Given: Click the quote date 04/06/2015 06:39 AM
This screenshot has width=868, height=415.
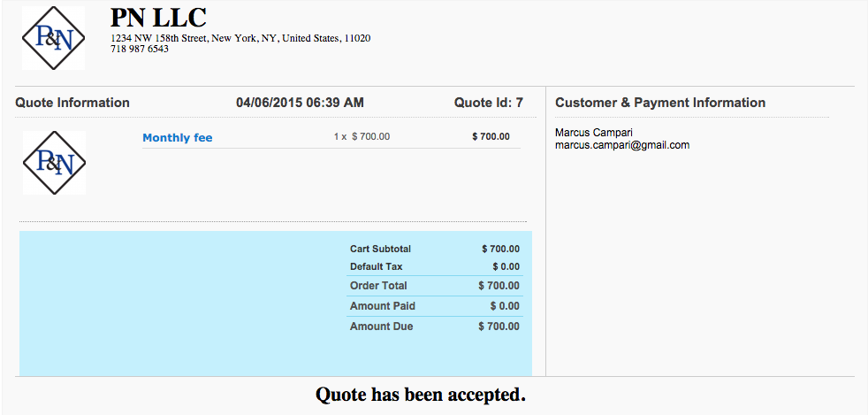Looking at the screenshot, I should [x=300, y=103].
